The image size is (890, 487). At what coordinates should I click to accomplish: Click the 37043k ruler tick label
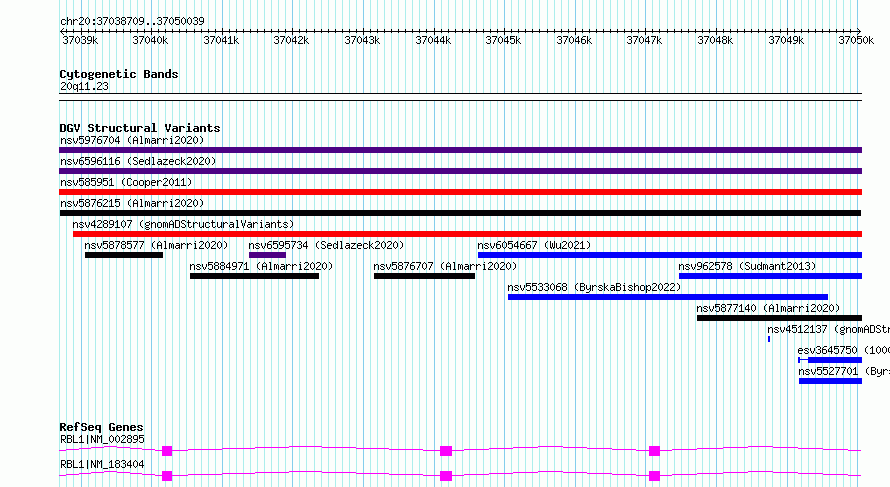coord(362,40)
